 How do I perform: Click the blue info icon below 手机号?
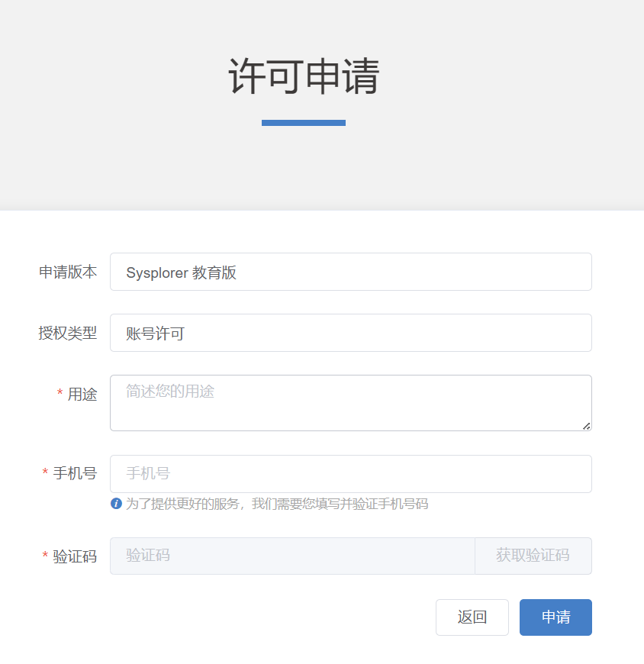pos(116,504)
